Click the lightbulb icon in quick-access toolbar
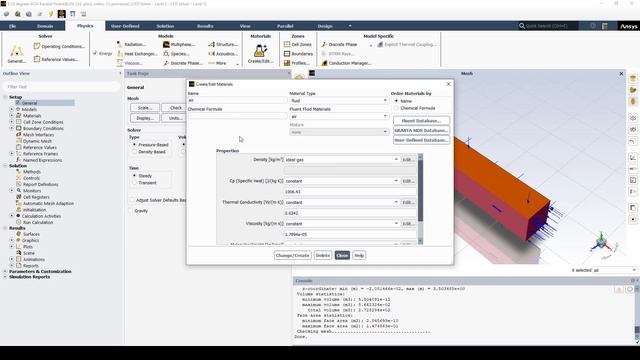The width and height of the screenshot is (640, 360). coord(51,14)
